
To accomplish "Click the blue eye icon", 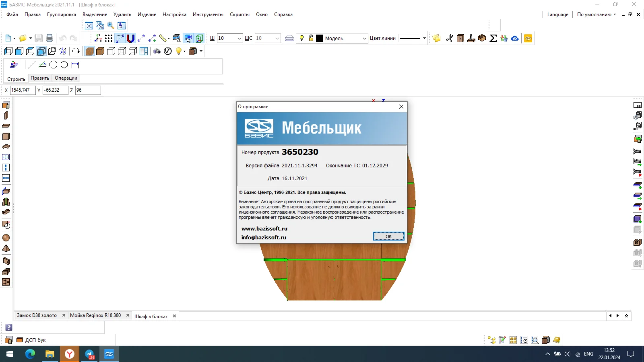I will 515,38.
